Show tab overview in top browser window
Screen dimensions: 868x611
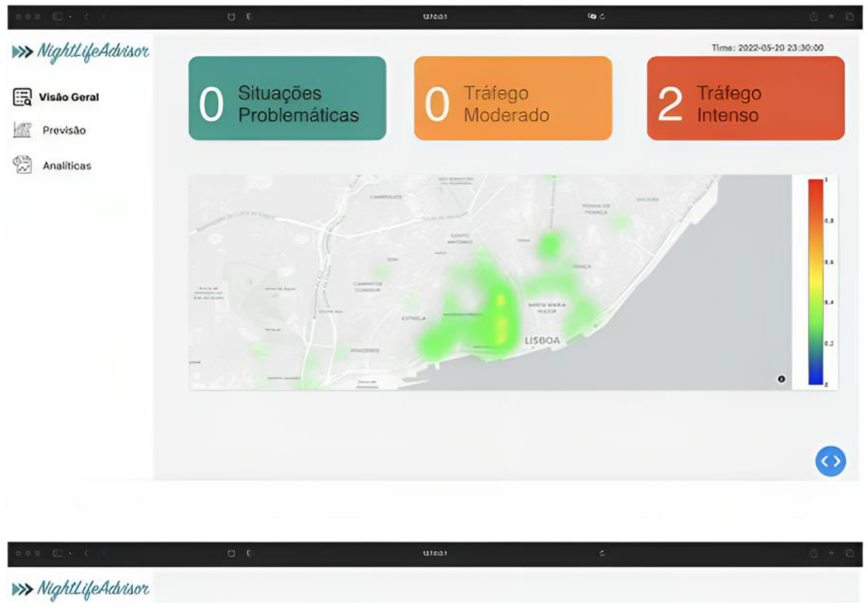850,17
